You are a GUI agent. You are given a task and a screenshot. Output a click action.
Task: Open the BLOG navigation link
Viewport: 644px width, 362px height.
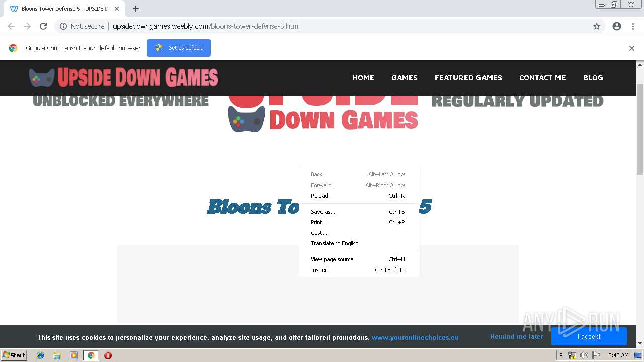tap(593, 78)
